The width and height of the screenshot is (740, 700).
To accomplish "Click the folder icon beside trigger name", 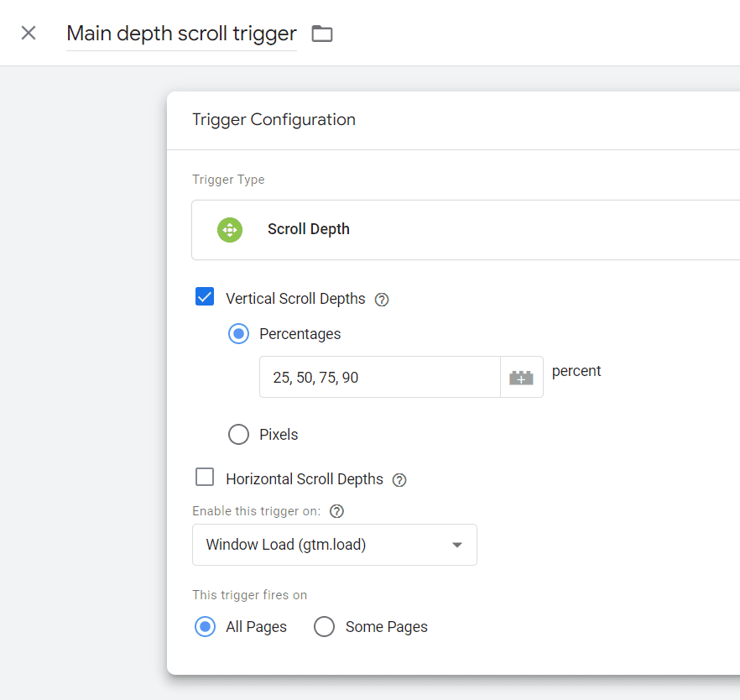I will tap(322, 34).
